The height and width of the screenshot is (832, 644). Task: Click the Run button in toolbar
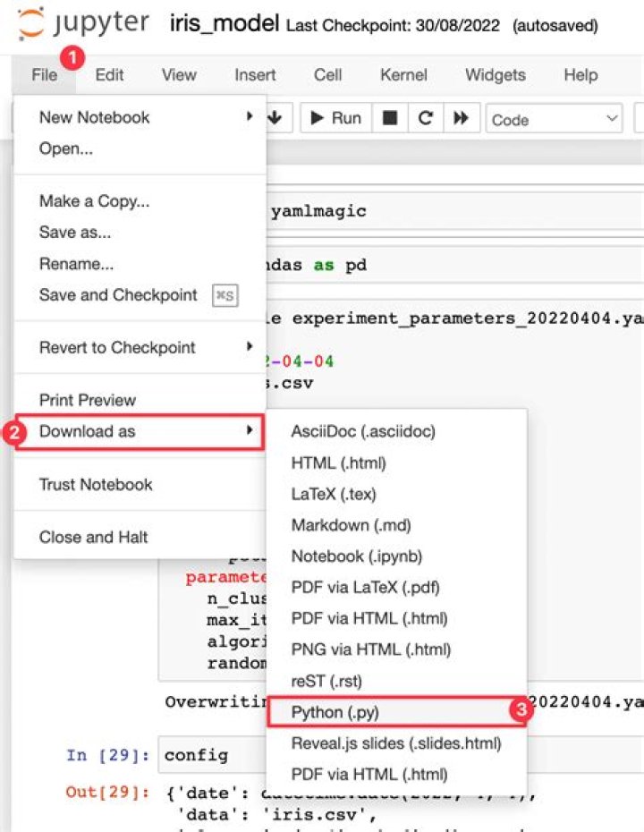[x=335, y=118]
